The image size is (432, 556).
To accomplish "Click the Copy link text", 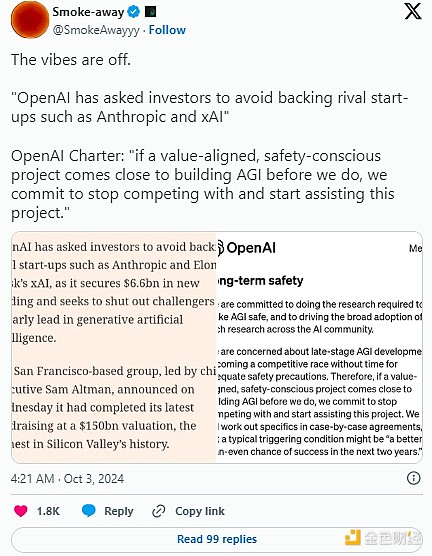I will pos(200,511).
